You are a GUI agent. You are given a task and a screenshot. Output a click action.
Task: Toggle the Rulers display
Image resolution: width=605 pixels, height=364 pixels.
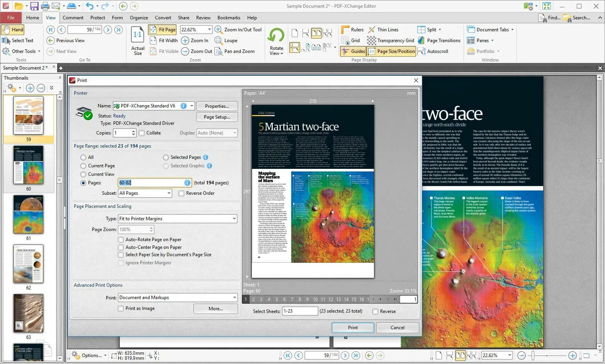(352, 29)
